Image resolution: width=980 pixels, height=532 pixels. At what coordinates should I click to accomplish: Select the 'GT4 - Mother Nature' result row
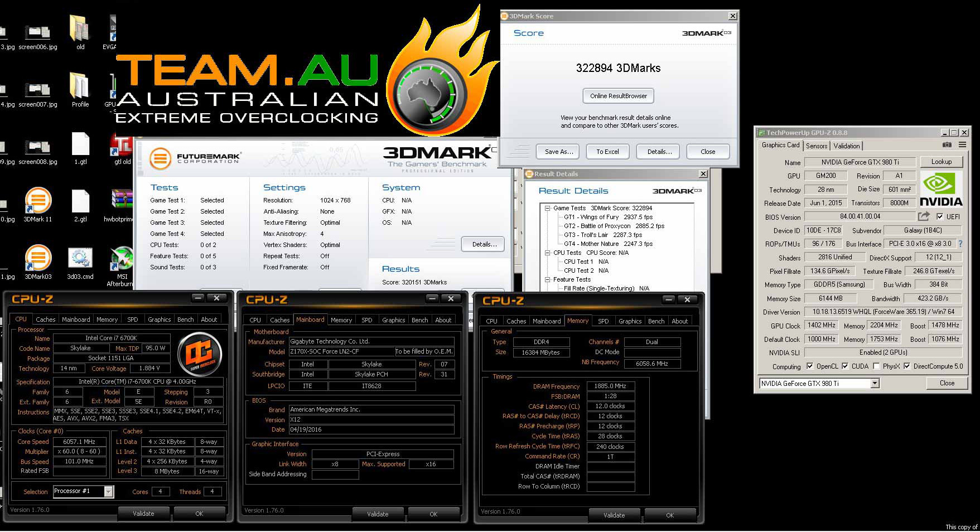tap(608, 244)
